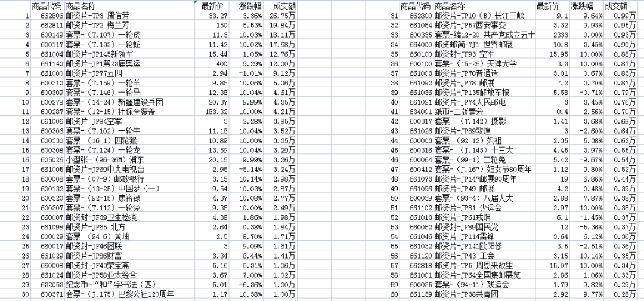
Task: Click the change value -9.67%
Action: coord(592,159)
